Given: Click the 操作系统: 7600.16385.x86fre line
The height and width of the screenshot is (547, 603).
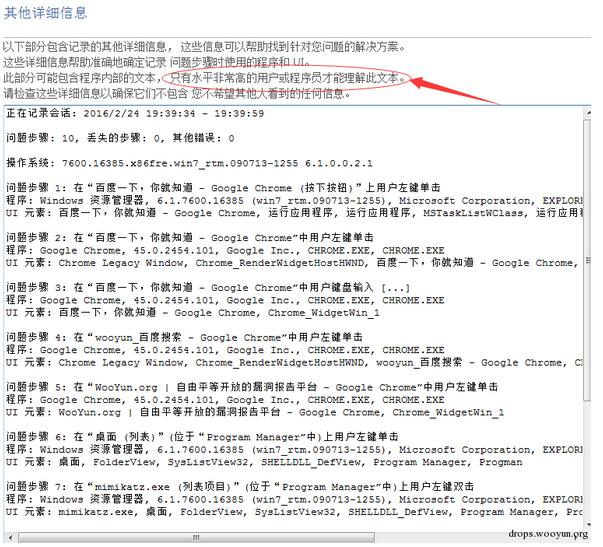Looking at the screenshot, I should 189,163.
